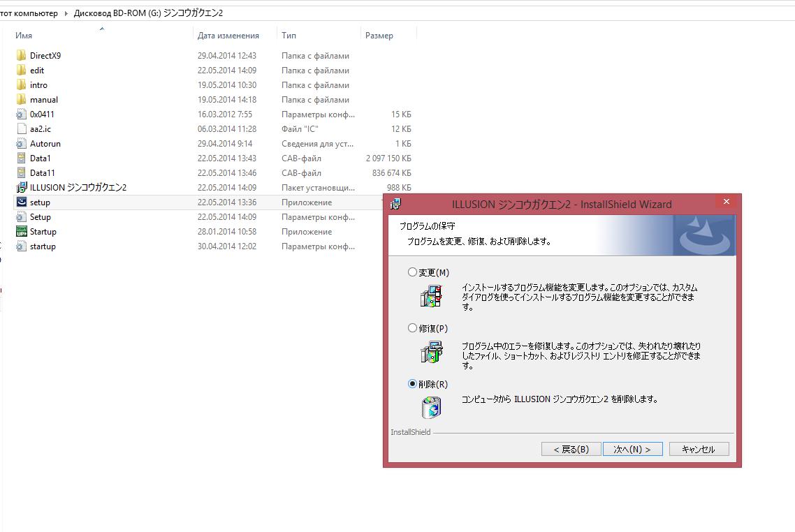Image resolution: width=795 pixels, height=532 pixels.
Task: Click the ILLUSION installer package icon
Action: [21, 188]
